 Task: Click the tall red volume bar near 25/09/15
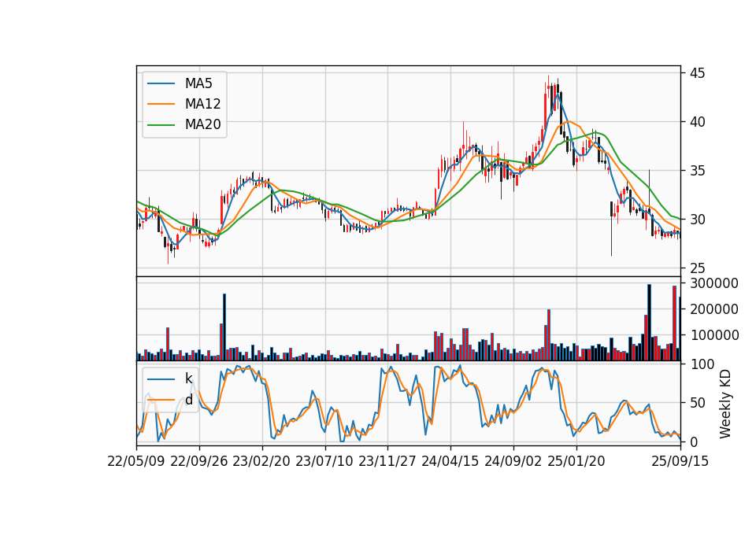point(675,323)
